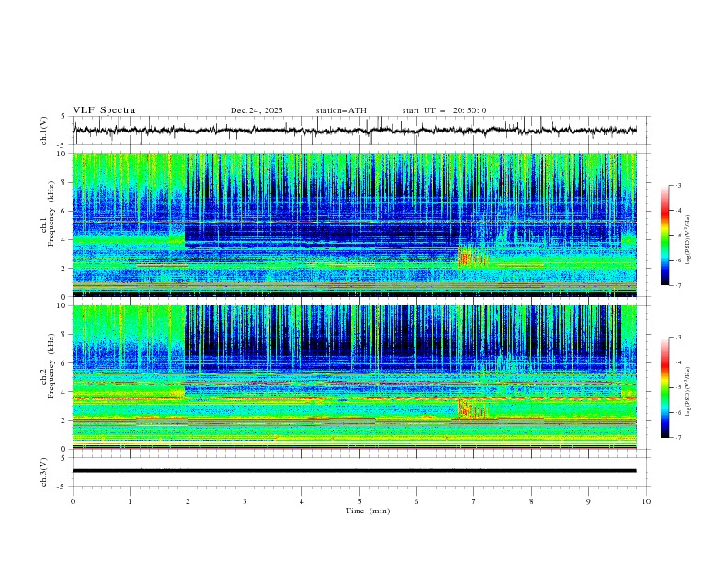Click time axis tick label "10"
This screenshot has width=728, height=563.
click(646, 501)
